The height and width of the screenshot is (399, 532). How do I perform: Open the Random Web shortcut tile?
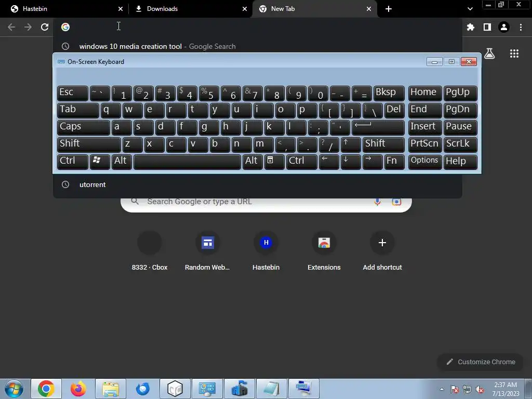(x=207, y=251)
